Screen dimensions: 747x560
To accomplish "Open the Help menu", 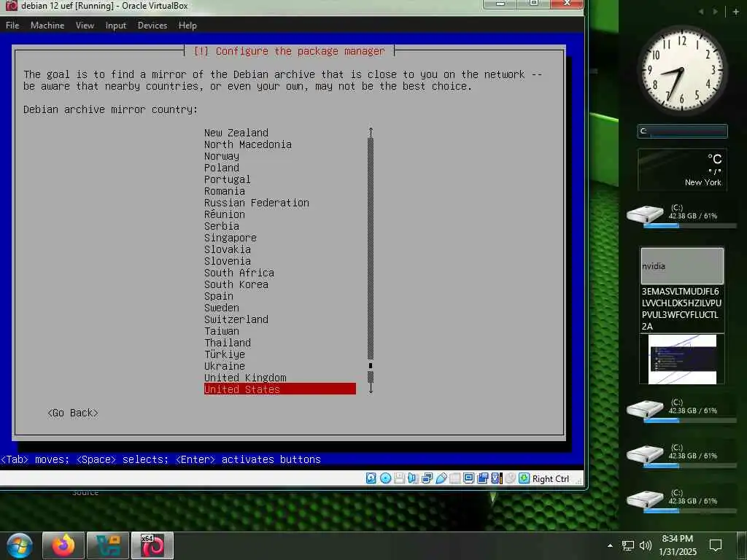I will click(x=187, y=26).
